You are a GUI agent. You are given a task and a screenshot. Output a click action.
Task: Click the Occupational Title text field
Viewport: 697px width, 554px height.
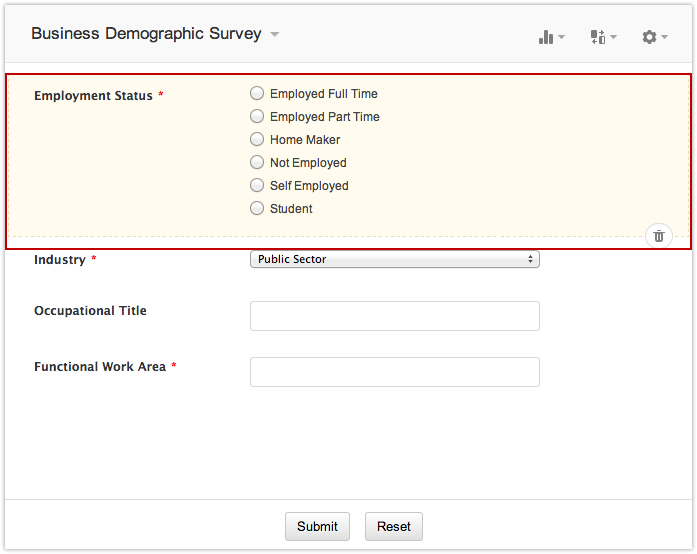pos(394,316)
